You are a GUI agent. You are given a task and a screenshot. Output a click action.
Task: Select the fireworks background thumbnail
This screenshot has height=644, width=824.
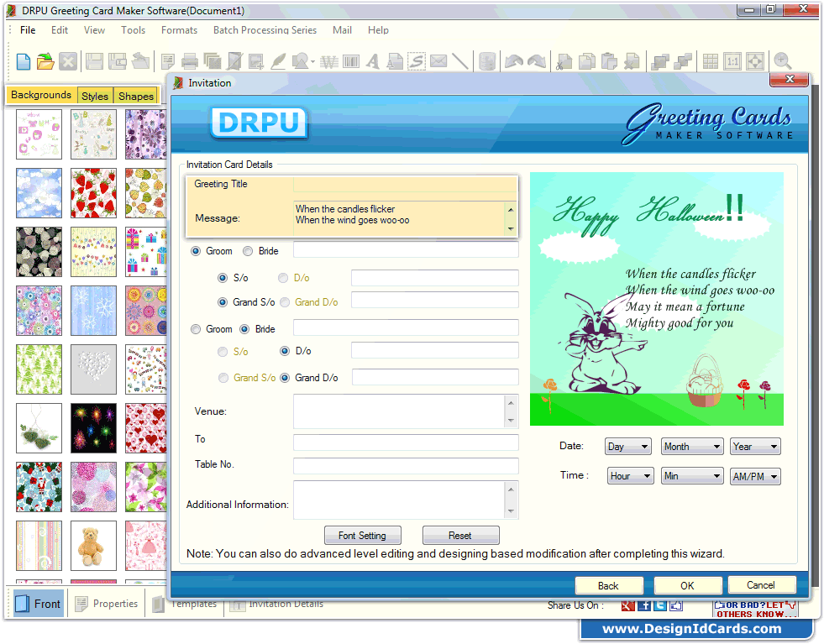93,428
